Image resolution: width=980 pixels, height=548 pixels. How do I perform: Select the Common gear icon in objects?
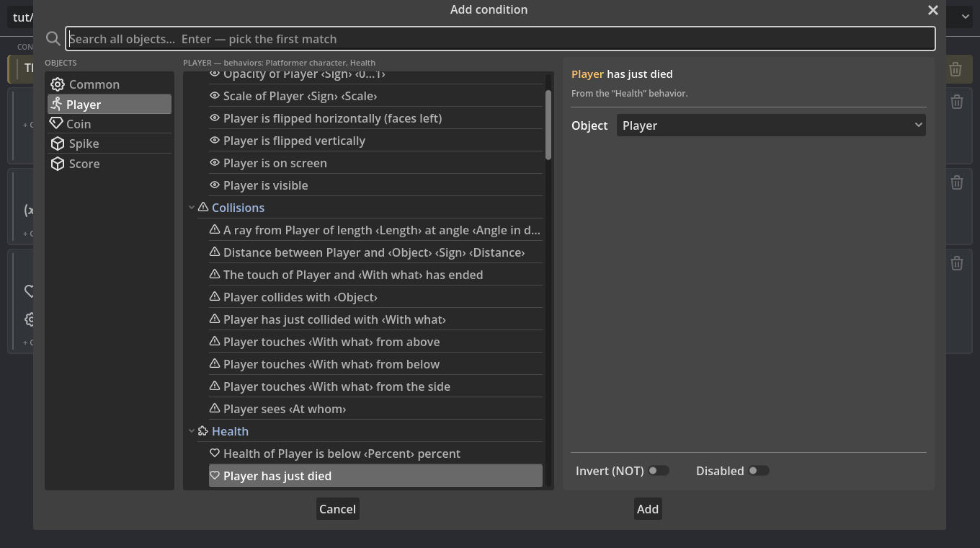(x=58, y=84)
